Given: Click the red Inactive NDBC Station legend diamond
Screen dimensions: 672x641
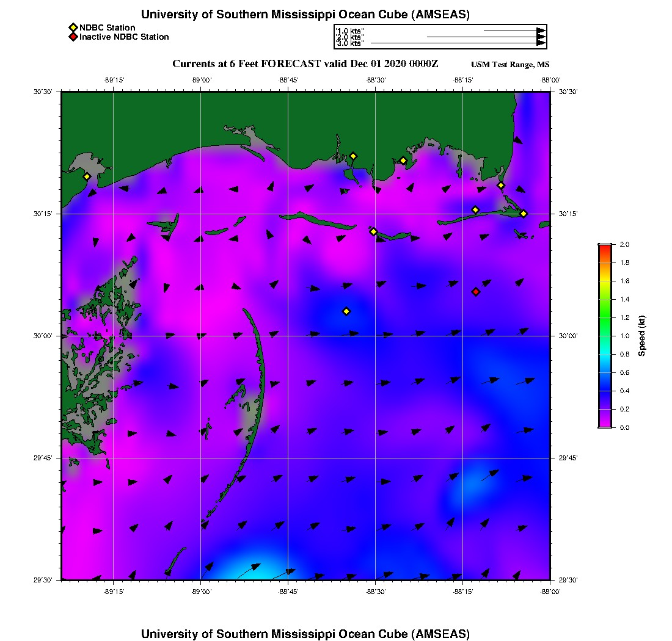Looking at the screenshot, I should pyautogui.click(x=73, y=37).
